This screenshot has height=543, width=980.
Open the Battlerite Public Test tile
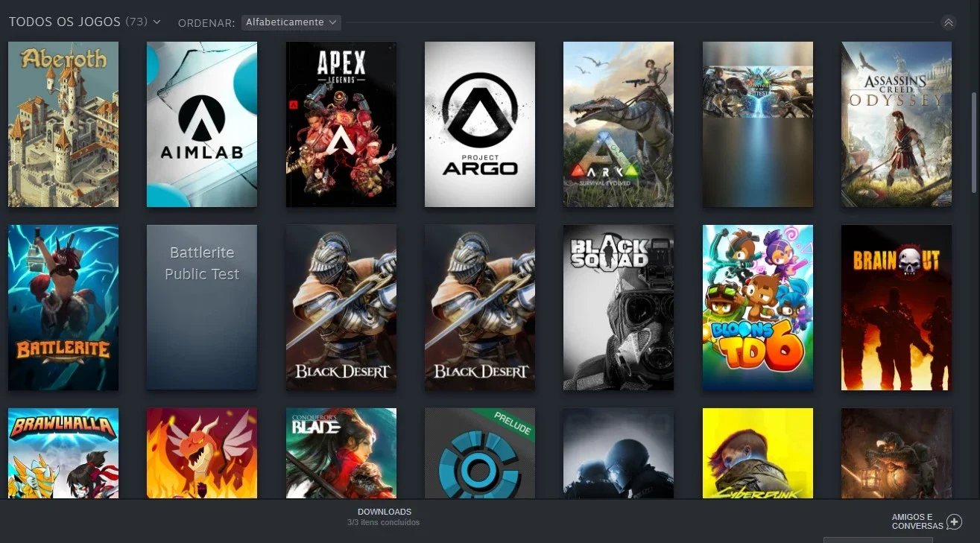click(202, 308)
